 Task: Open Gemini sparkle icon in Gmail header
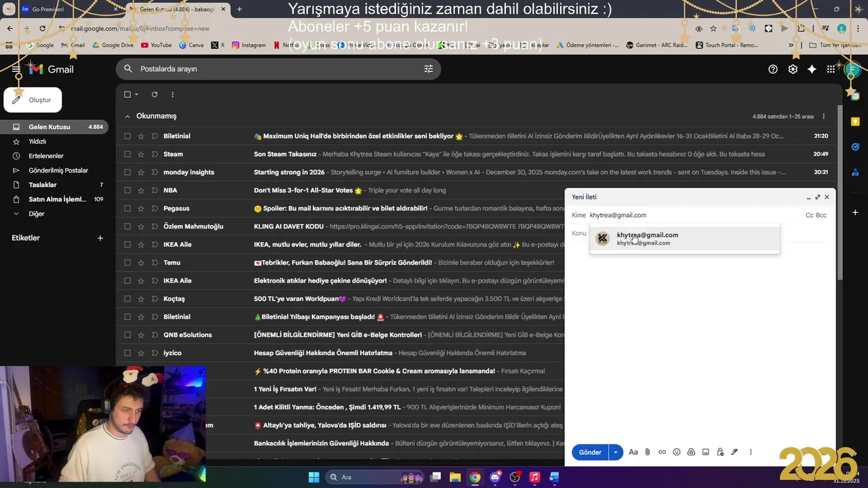click(812, 69)
